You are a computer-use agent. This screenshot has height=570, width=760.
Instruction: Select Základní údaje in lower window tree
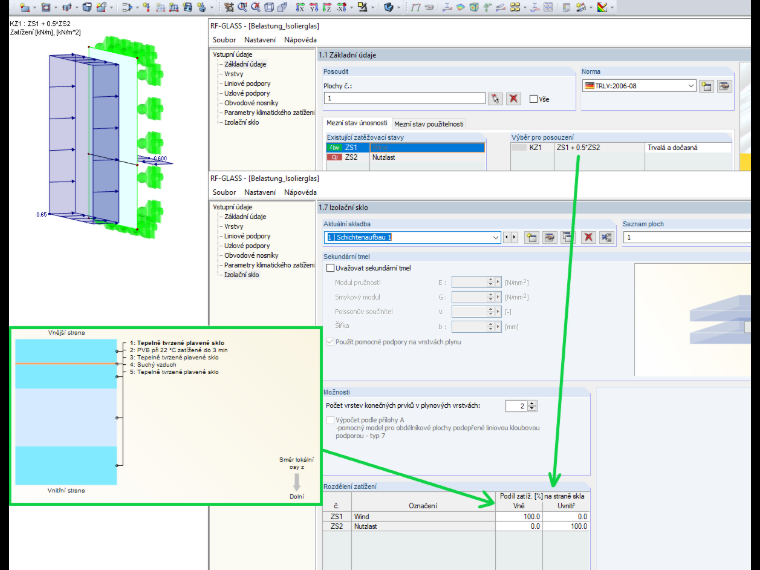(245, 217)
